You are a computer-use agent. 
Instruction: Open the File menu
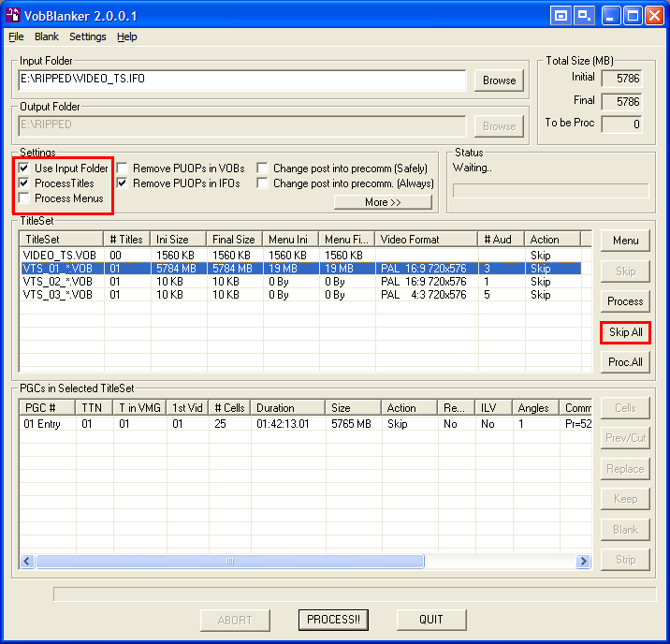(x=16, y=37)
